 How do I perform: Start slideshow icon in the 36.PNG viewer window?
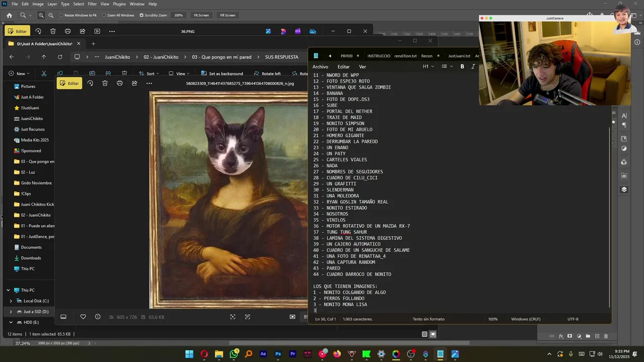97,31
